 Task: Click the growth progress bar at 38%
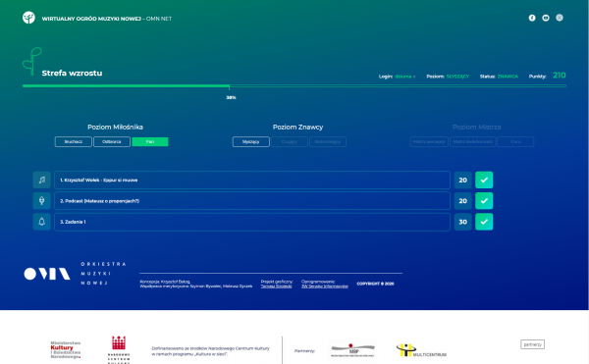point(294,86)
